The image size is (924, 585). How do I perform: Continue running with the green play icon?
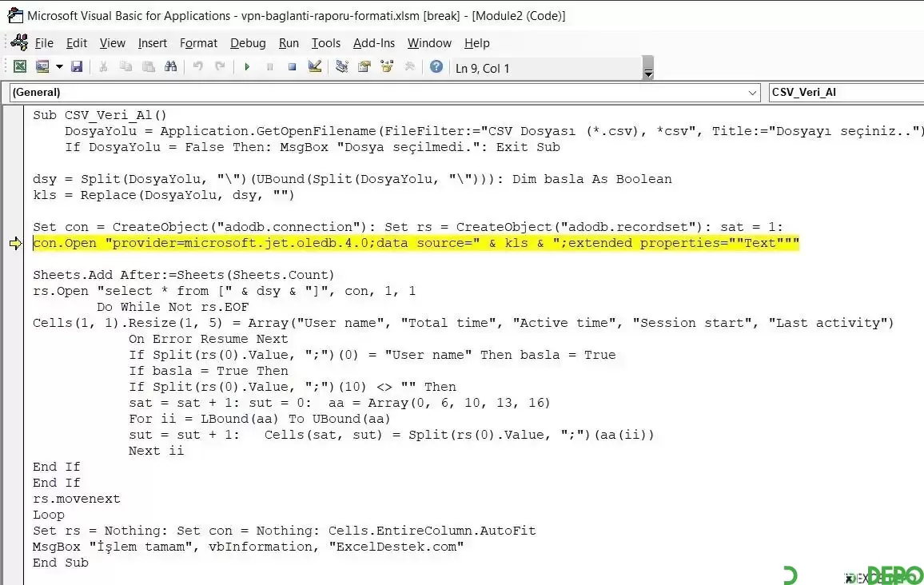[x=247, y=66]
